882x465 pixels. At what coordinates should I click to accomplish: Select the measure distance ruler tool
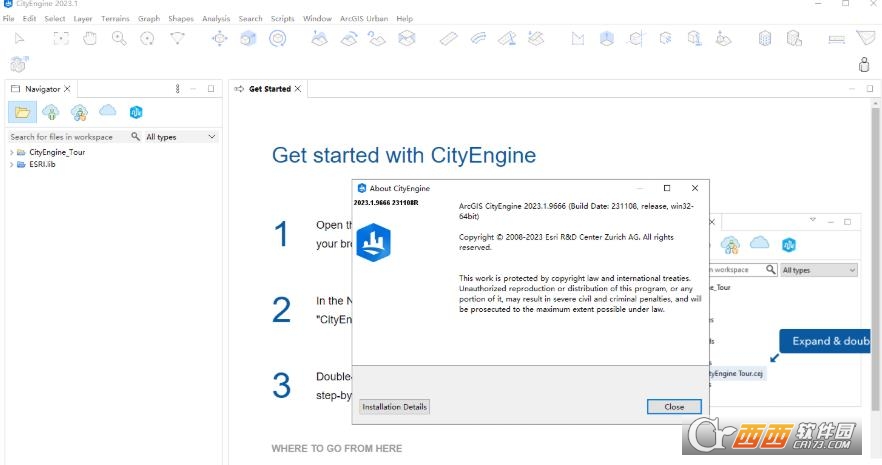coord(836,39)
